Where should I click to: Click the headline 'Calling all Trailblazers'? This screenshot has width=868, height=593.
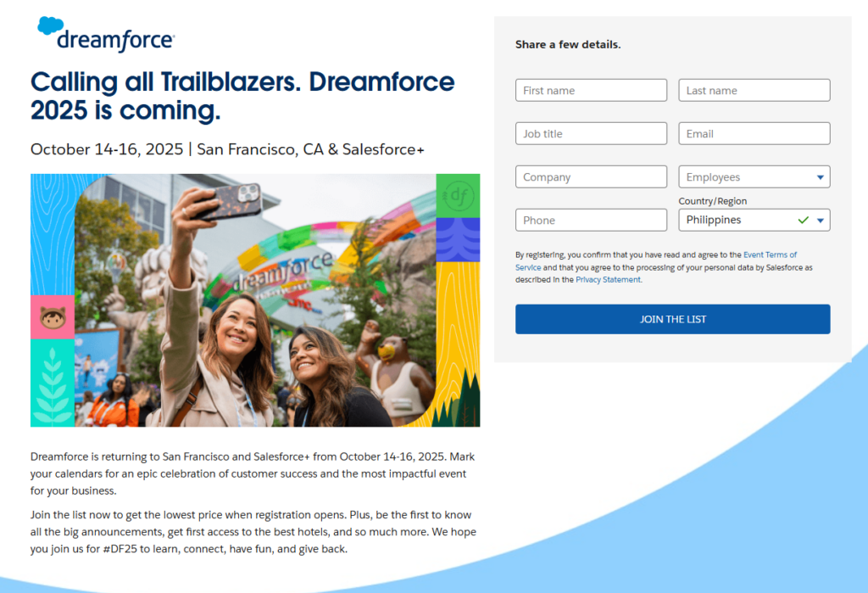click(165, 82)
